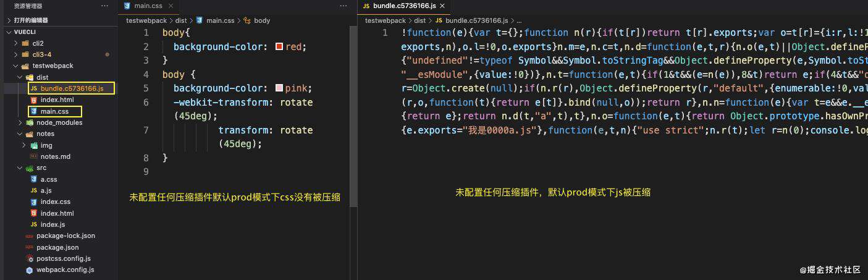Open the explorer panel more-actions ellipsis

pos(104,6)
